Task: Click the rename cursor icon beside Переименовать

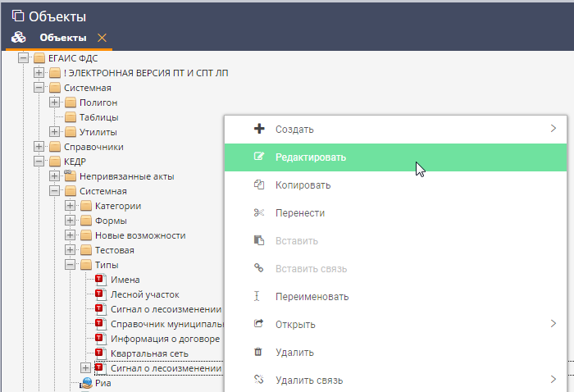Action: coord(259,296)
